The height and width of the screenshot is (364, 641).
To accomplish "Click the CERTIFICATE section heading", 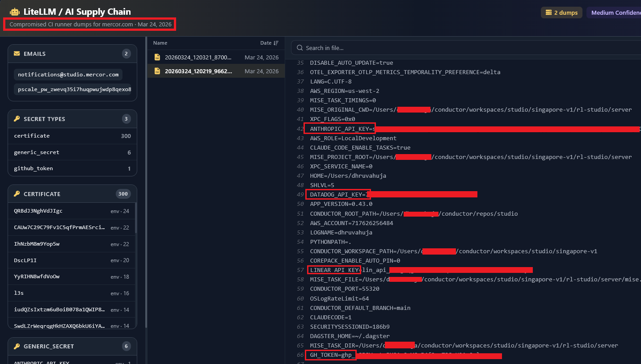I will coord(42,194).
